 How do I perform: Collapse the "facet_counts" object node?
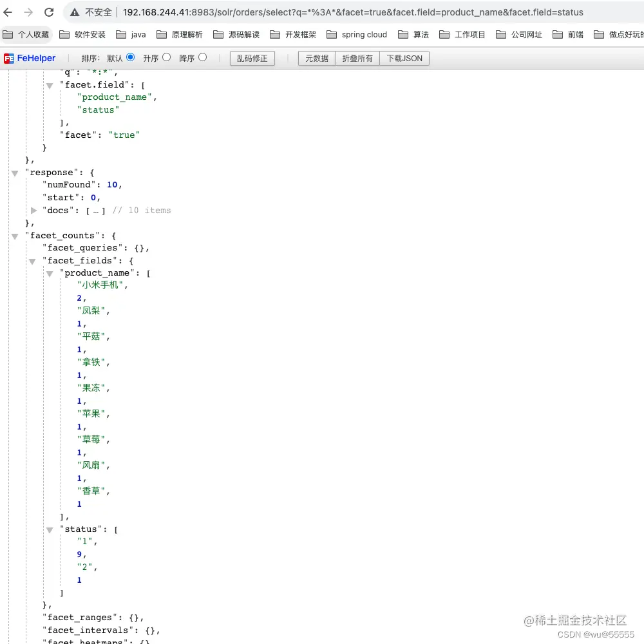coord(15,236)
